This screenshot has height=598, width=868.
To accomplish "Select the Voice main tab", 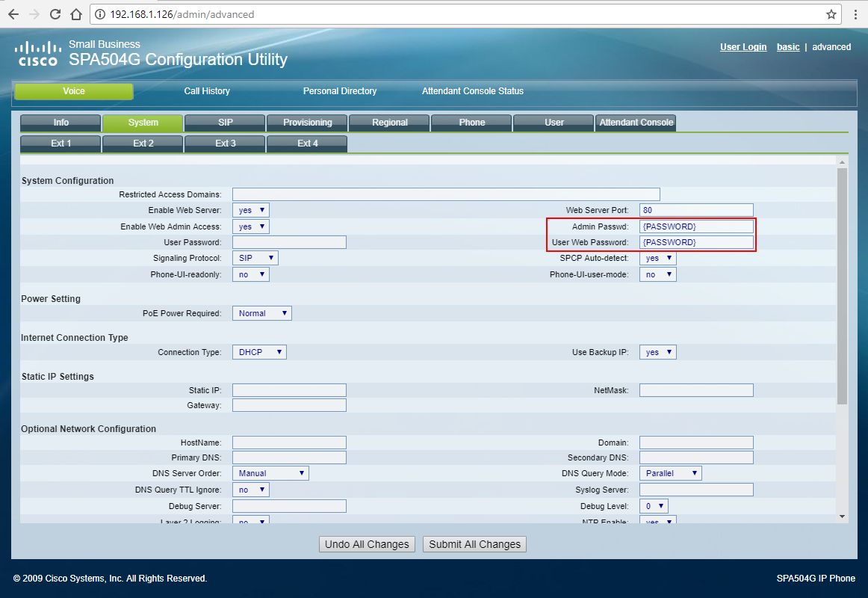I will [74, 91].
